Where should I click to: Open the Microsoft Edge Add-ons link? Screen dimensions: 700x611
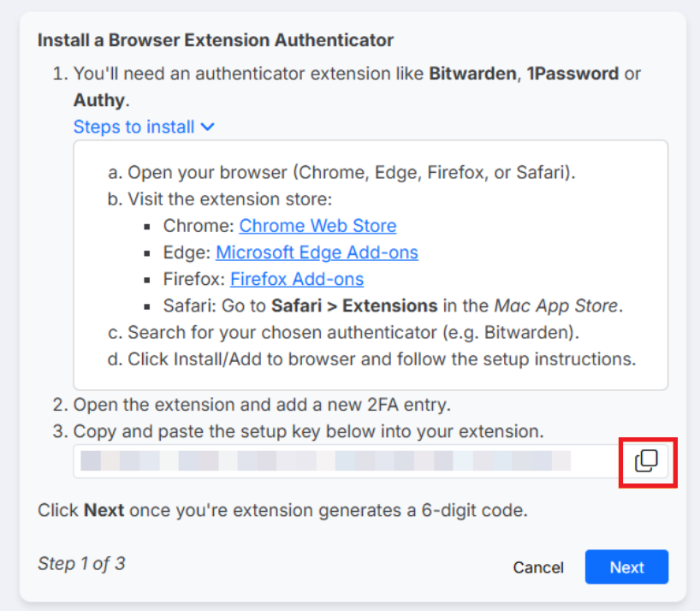[317, 252]
